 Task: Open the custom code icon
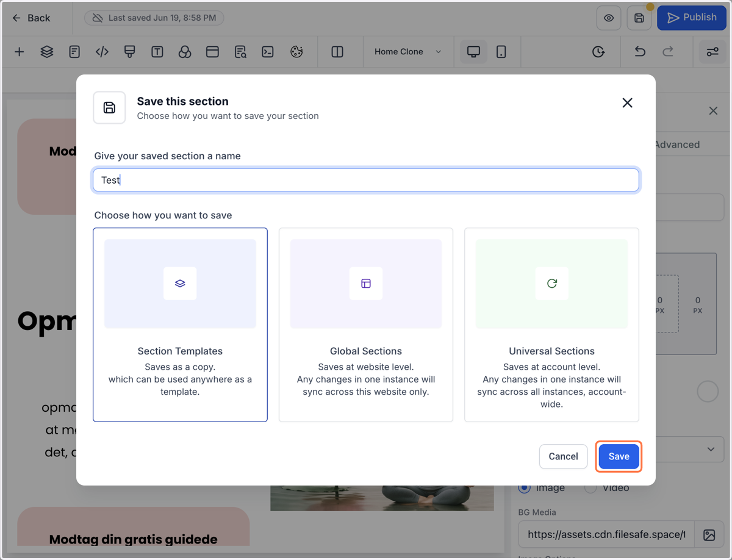tap(102, 52)
